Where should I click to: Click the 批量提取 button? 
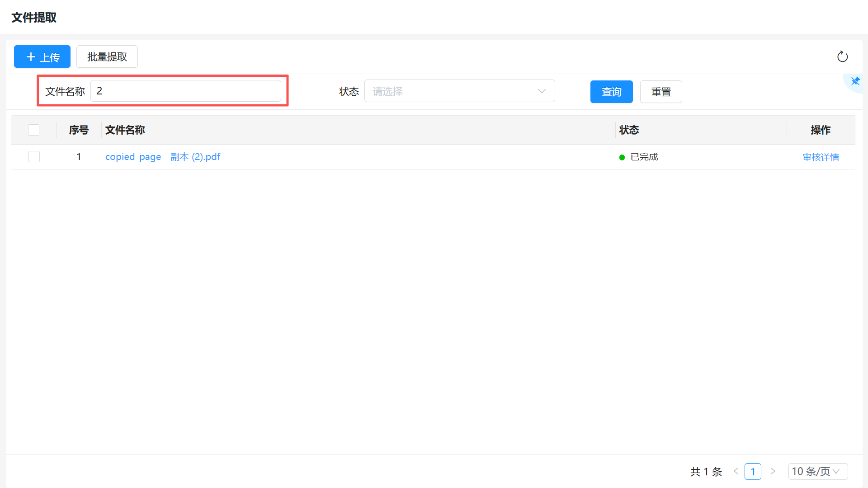[x=107, y=57]
